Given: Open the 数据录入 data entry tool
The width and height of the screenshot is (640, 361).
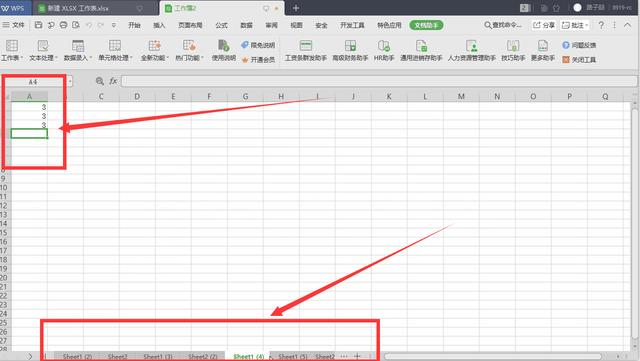Looking at the screenshot, I should coord(78,51).
